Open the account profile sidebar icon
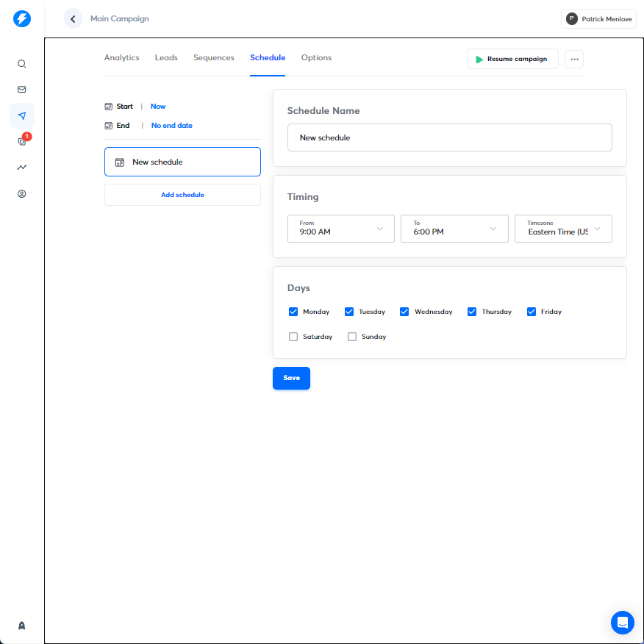 tap(22, 194)
